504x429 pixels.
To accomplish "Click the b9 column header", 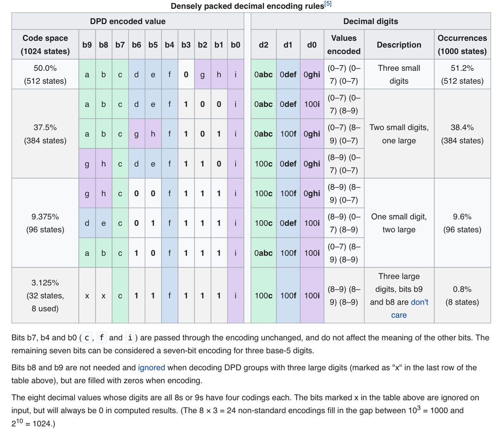I will (87, 44).
